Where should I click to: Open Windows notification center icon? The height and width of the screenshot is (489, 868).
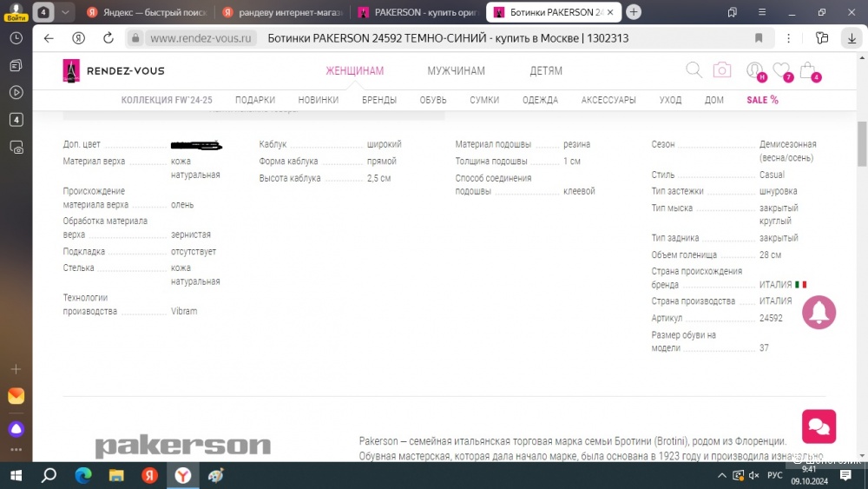[845, 475]
